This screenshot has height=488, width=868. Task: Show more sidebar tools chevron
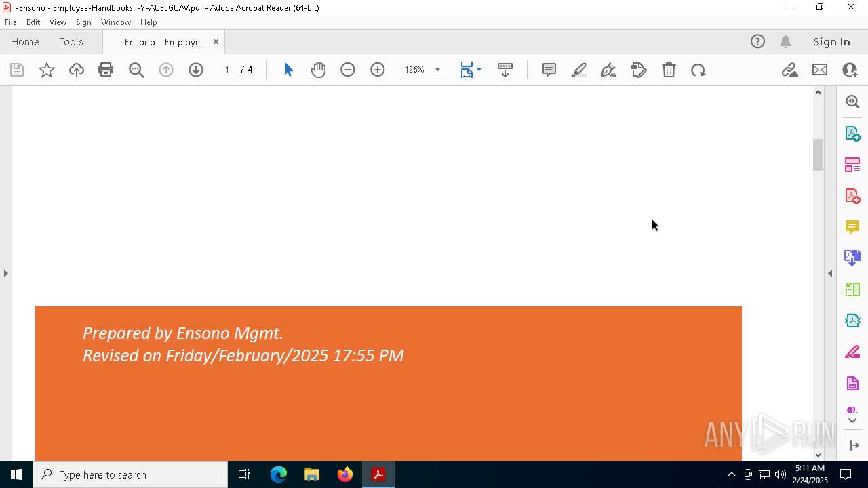click(x=852, y=421)
